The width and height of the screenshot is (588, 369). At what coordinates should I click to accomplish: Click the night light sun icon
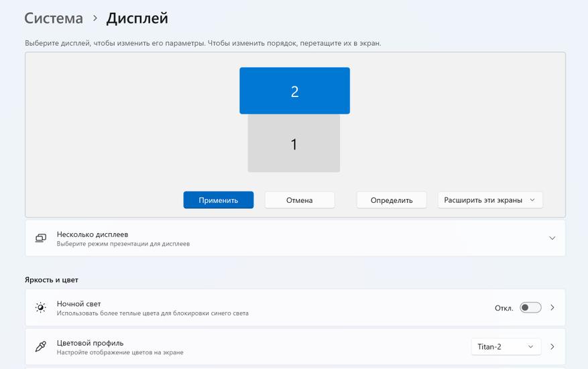(x=40, y=307)
